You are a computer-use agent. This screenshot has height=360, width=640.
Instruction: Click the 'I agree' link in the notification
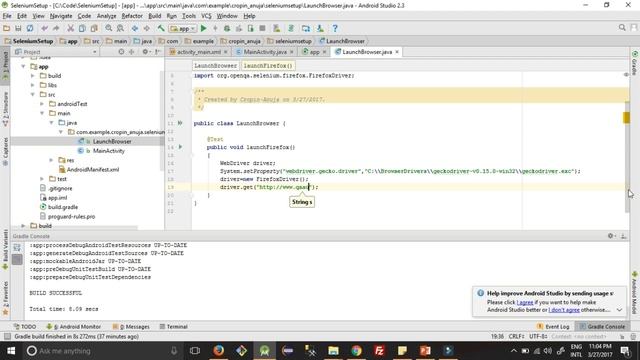coord(524,302)
